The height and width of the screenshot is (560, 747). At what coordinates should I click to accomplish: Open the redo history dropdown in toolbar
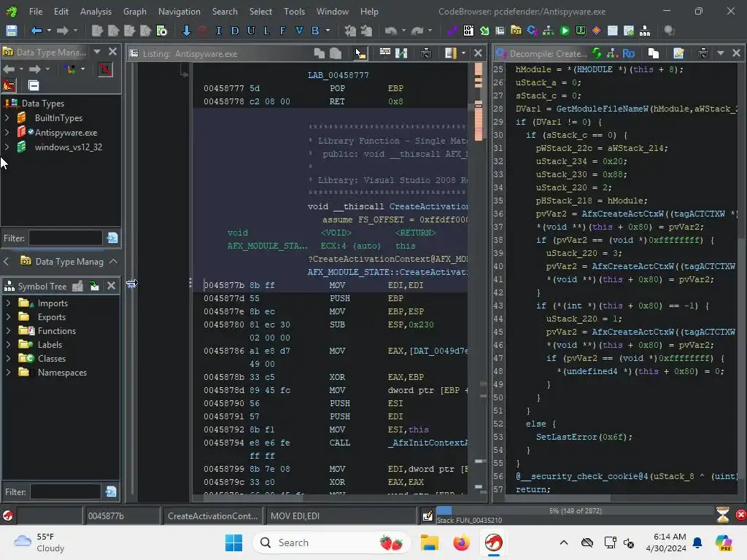point(430,31)
